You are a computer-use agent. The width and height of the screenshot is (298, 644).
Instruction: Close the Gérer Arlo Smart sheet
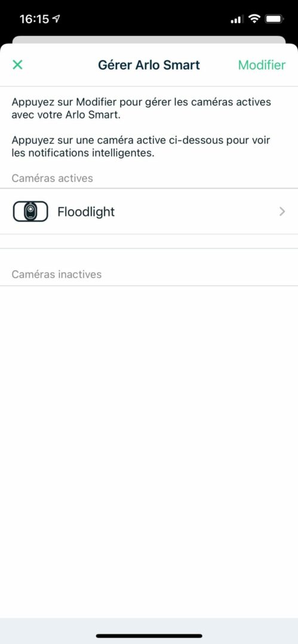(18, 64)
